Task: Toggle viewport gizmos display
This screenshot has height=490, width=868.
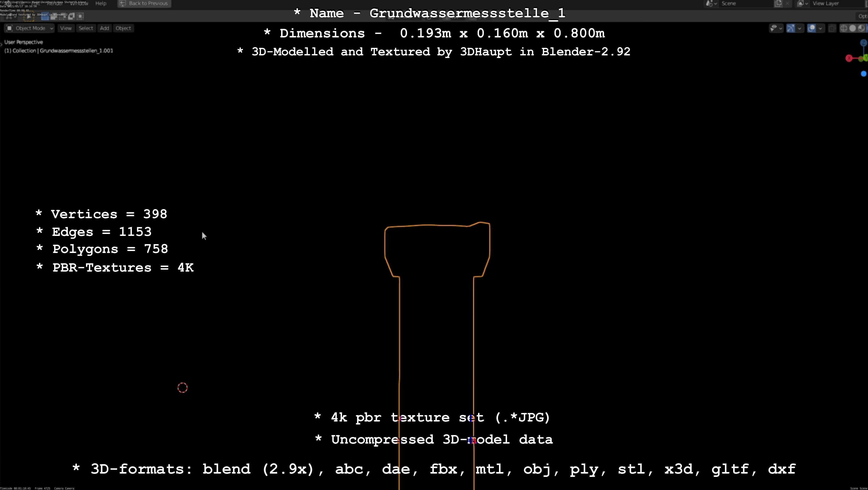Action: click(x=791, y=28)
